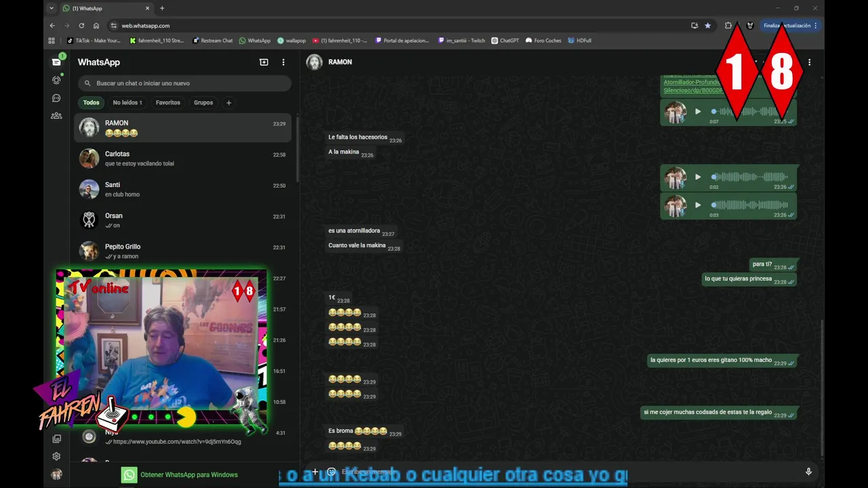
Task: Open the Chats section in WhatsApp sidebar
Action: tap(56, 62)
